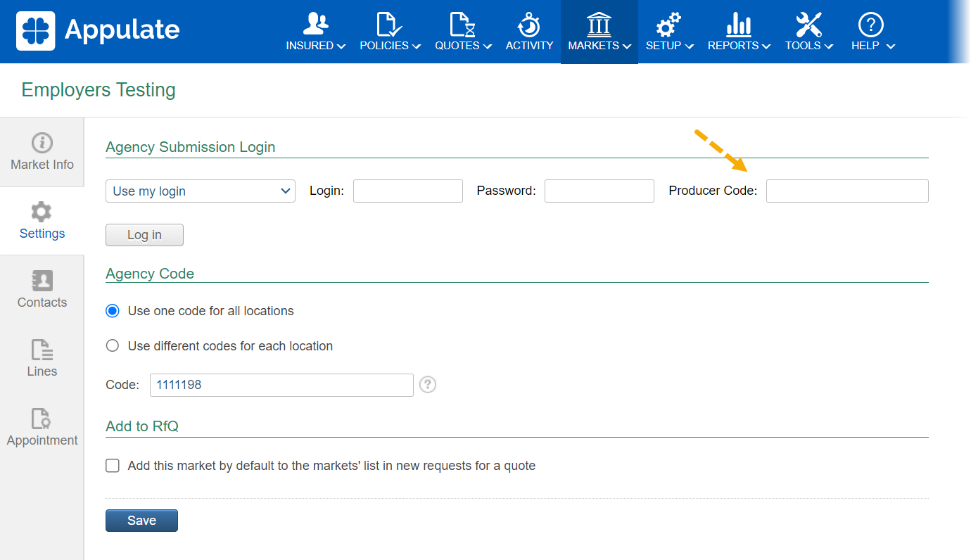Click the Producer Code input field
Screen dimensions: 971x560
click(846, 191)
